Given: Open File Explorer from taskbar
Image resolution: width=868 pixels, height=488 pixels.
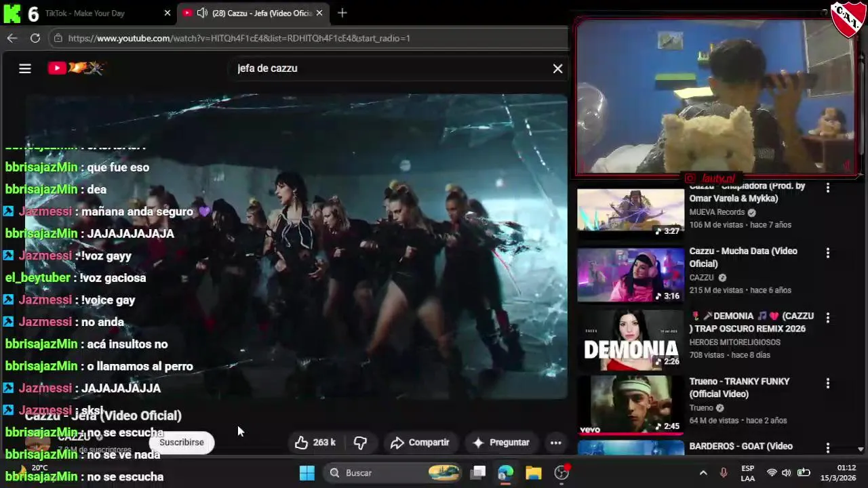Looking at the screenshot, I should tap(534, 472).
